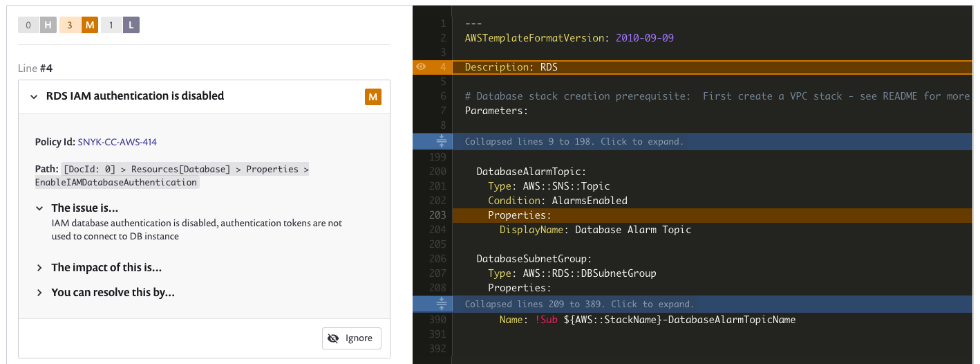
Task: Click the high severity count 0
Action: pos(28,26)
